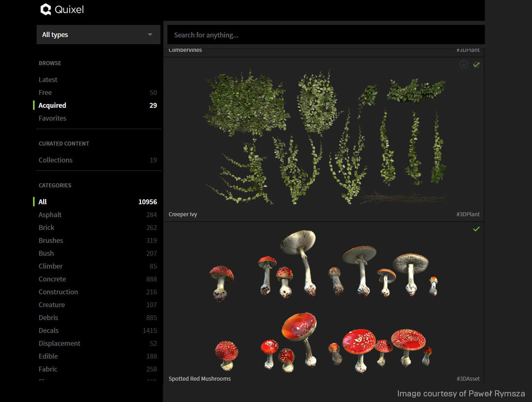Click green checkmark on Creeper Ivy card
This screenshot has width=532, height=402.
click(x=476, y=65)
